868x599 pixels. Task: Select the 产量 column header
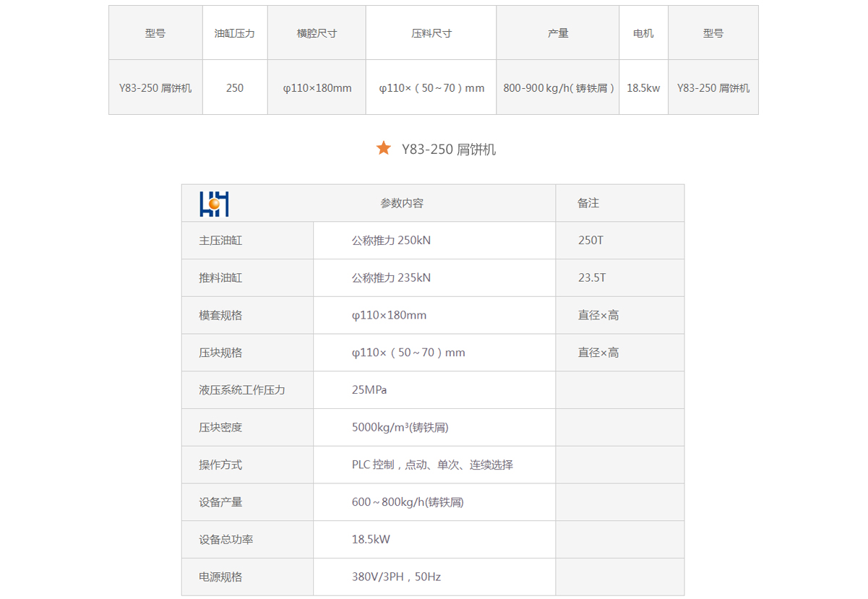click(558, 33)
